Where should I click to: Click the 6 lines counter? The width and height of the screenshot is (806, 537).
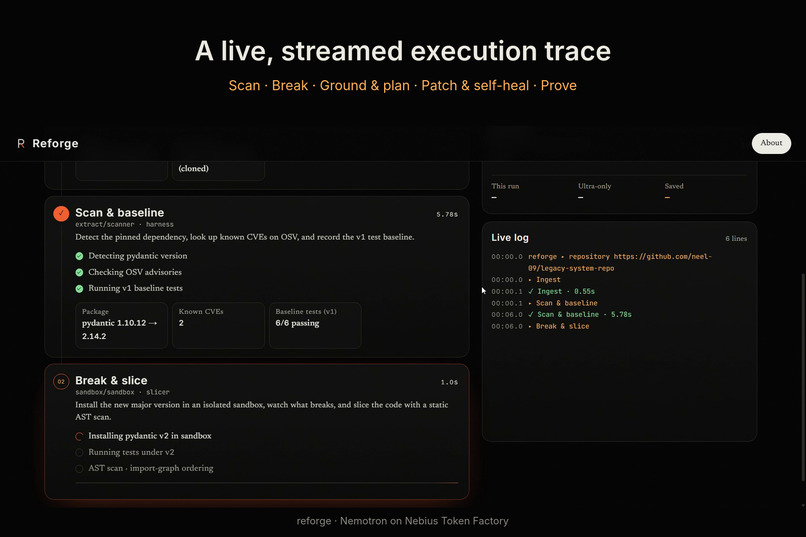(x=736, y=238)
